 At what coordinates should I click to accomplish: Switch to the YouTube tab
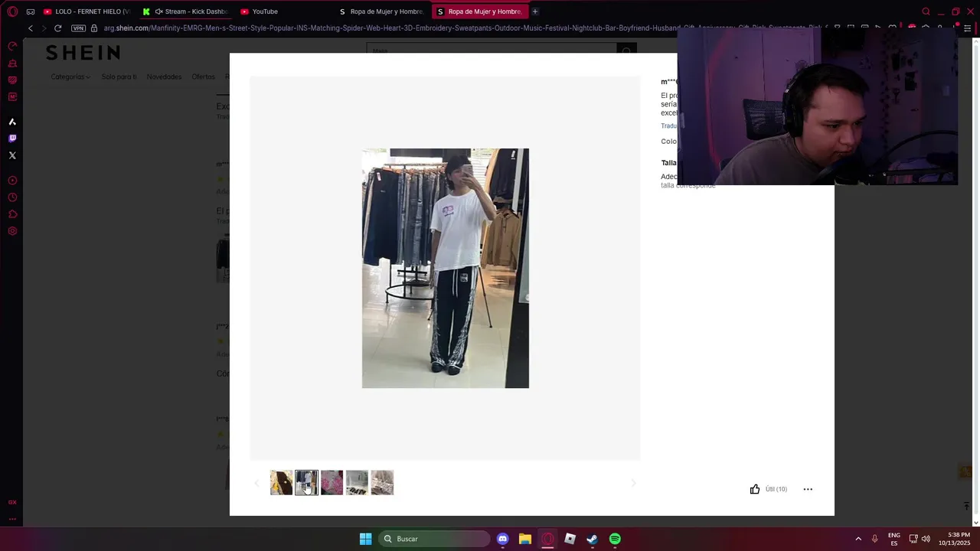260,11
